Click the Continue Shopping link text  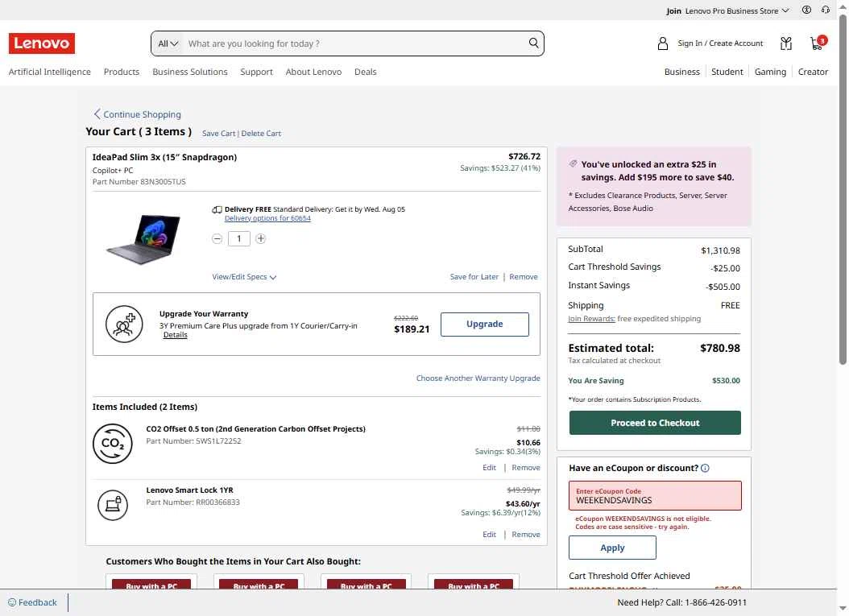(143, 115)
